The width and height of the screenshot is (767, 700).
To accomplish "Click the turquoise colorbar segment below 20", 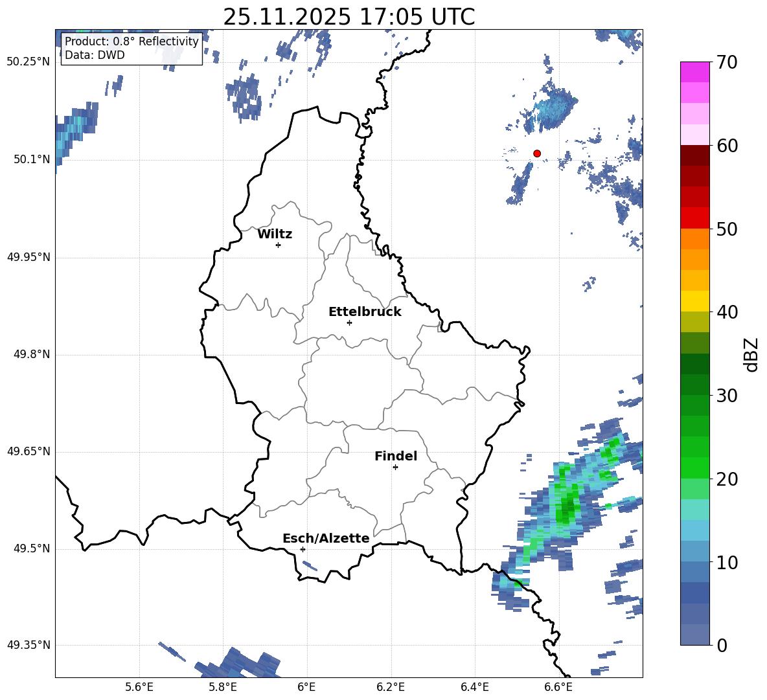I will [694, 510].
